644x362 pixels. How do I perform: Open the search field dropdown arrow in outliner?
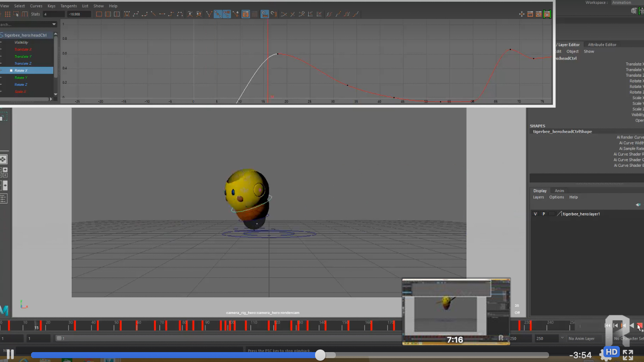click(x=54, y=25)
